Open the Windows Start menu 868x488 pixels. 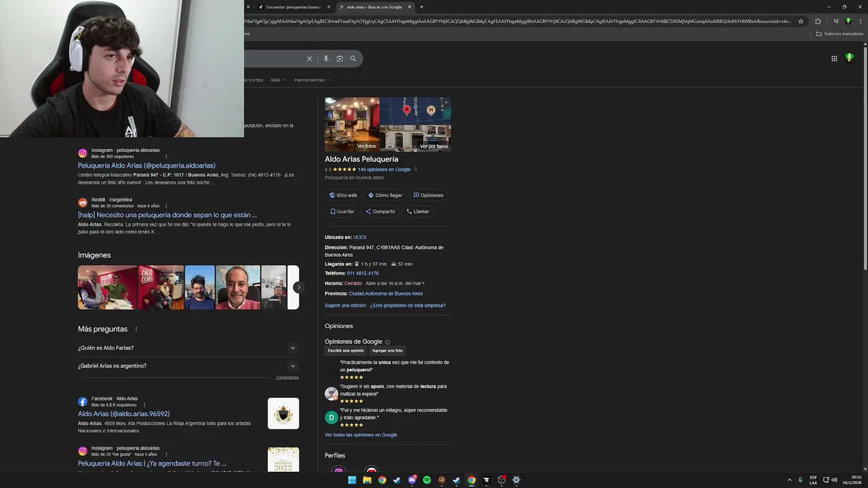click(x=352, y=480)
